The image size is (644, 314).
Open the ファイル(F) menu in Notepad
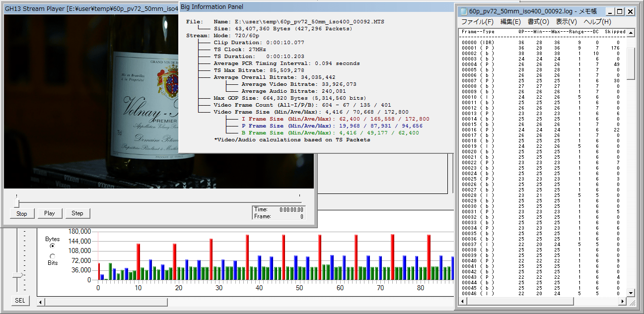[477, 22]
